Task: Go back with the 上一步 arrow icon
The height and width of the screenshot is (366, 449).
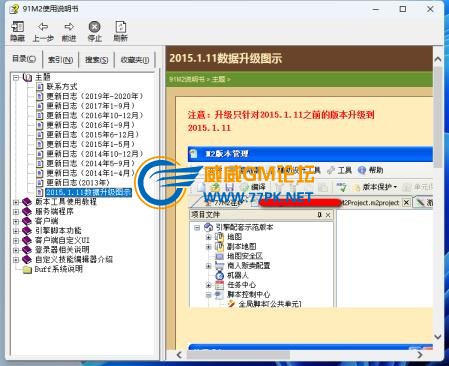Action: 43,27
